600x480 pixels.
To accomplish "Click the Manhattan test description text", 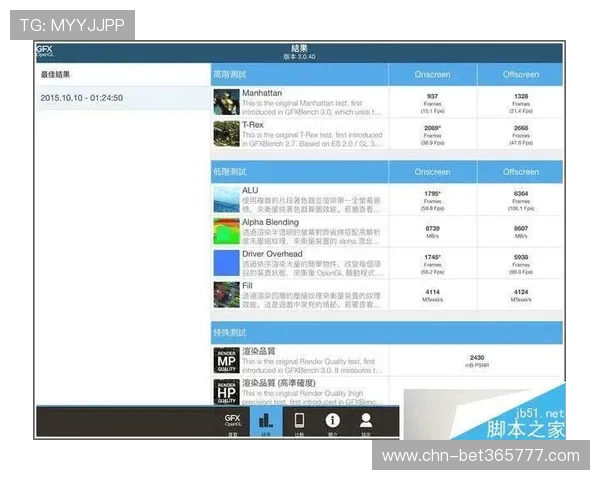I will (x=311, y=108).
